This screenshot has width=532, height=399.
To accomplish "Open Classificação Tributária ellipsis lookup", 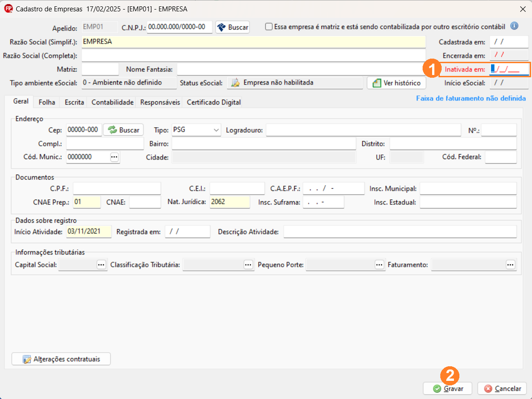I will click(248, 265).
